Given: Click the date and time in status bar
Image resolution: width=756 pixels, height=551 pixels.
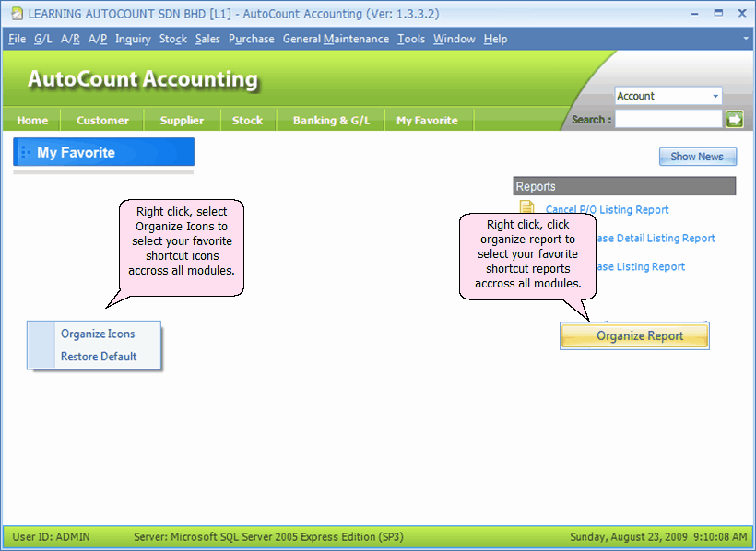Looking at the screenshot, I should pyautogui.click(x=658, y=537).
